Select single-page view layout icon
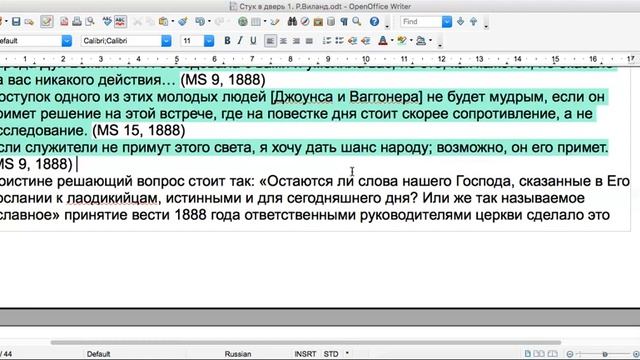This screenshot has height=360, width=640. [x=528, y=353]
